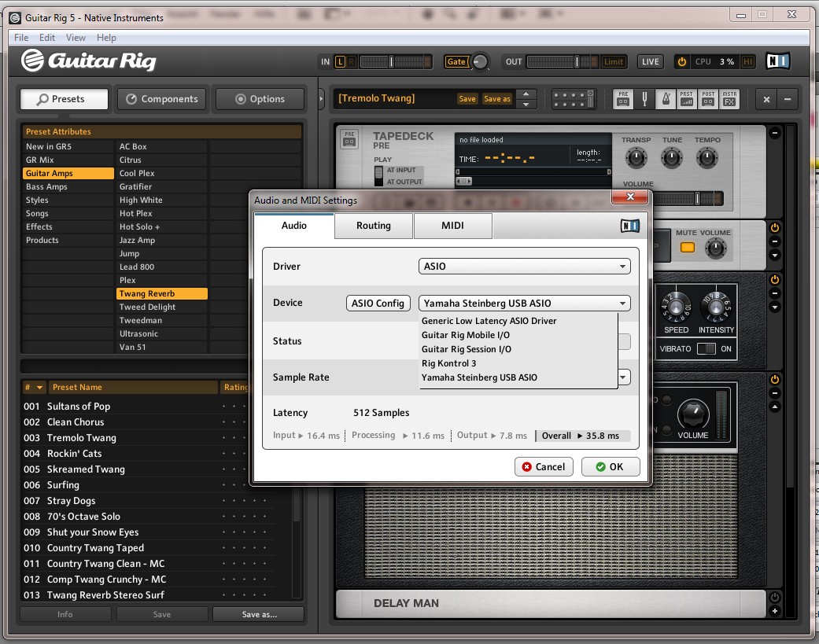
Task: Click the sort arrow next to the # column
Action: [39, 387]
